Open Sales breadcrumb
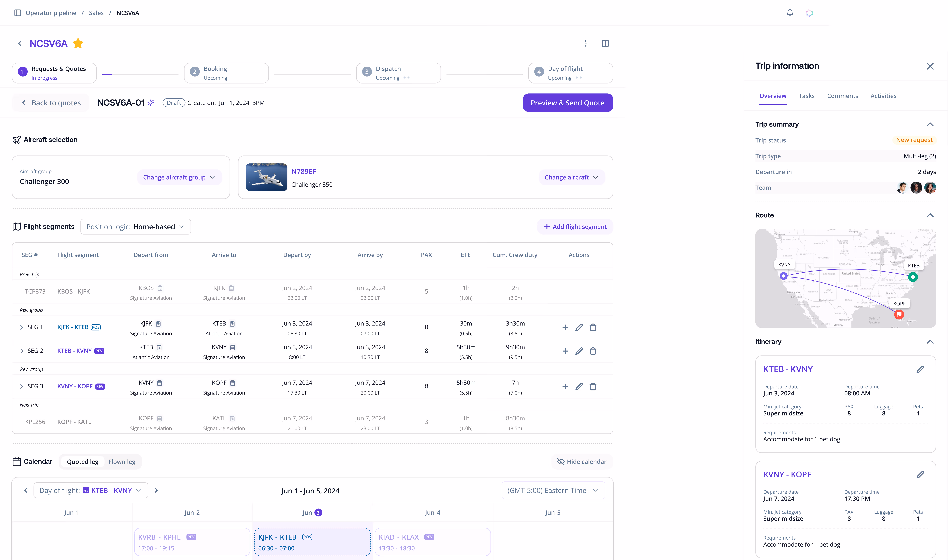Screen dimensions: 948x560 tap(96, 13)
